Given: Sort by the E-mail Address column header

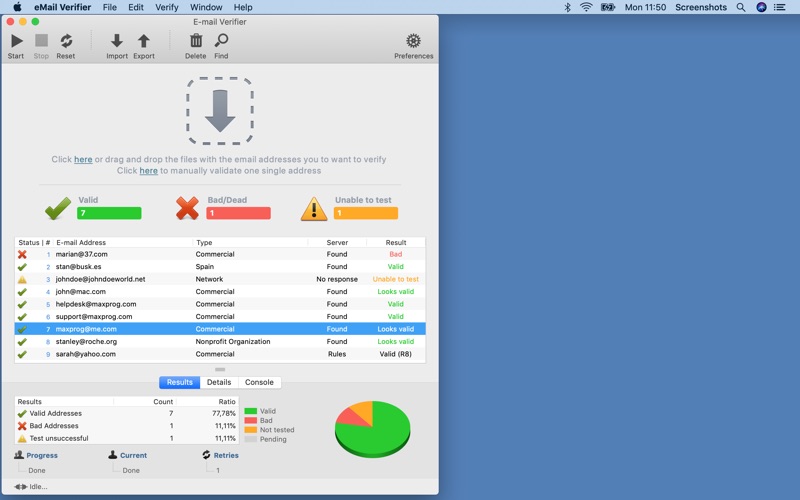Looking at the screenshot, I should pos(122,242).
